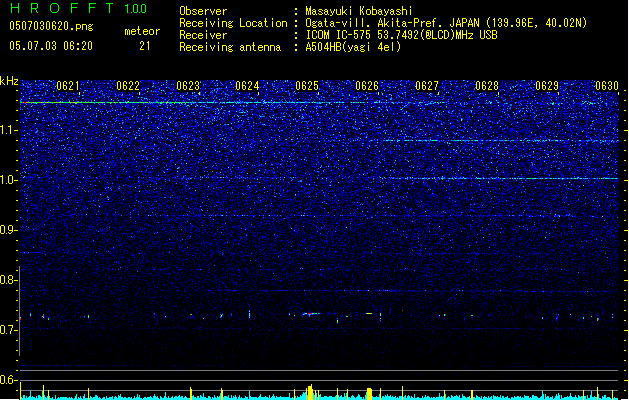Screen dimensions: 629x400
Task: Click the 0627 time marker
Action: pos(427,86)
